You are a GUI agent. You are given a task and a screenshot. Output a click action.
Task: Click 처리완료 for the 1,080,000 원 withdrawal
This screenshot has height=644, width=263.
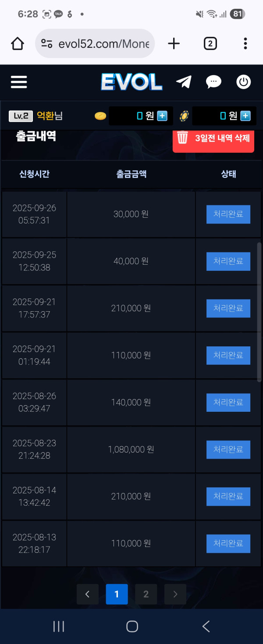click(x=228, y=450)
